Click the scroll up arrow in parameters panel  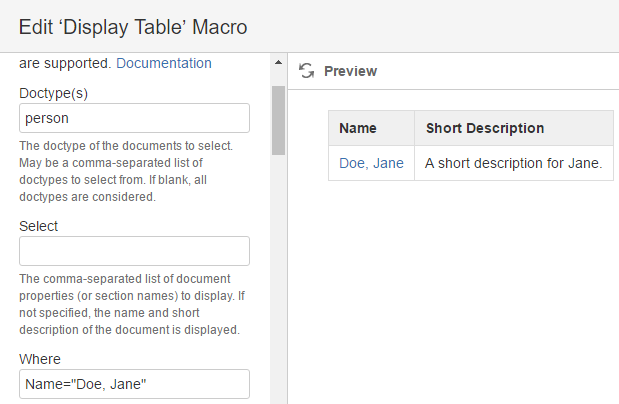point(278,64)
